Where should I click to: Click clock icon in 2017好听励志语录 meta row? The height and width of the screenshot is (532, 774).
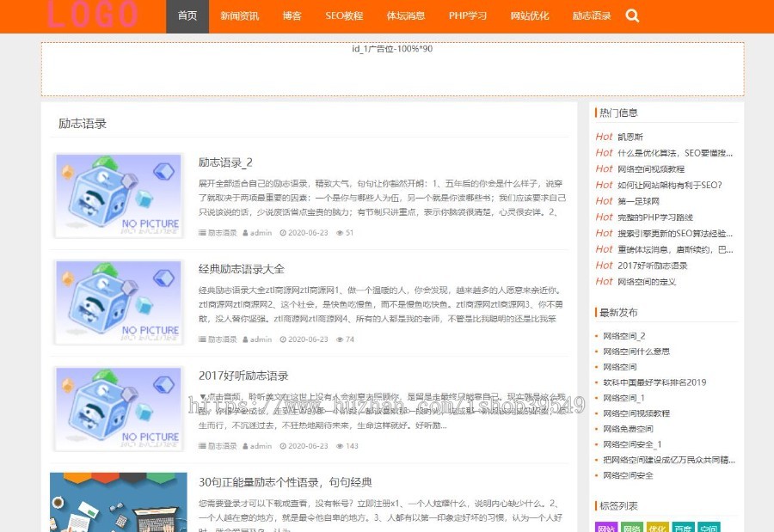tap(283, 446)
